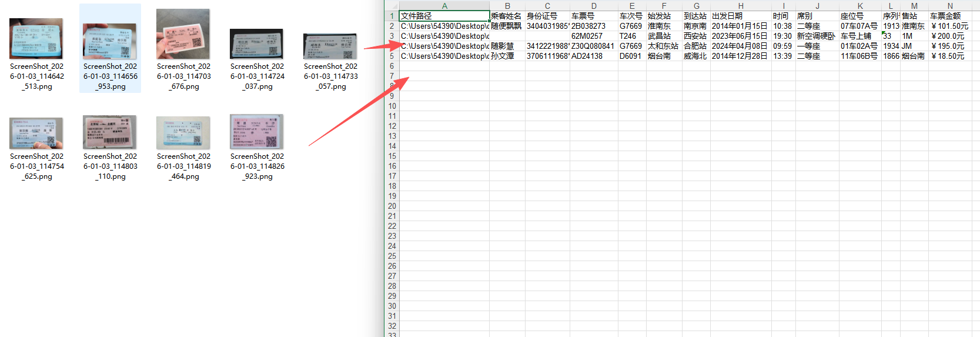Select the ¥195.0元 ticket price cell

[950, 46]
